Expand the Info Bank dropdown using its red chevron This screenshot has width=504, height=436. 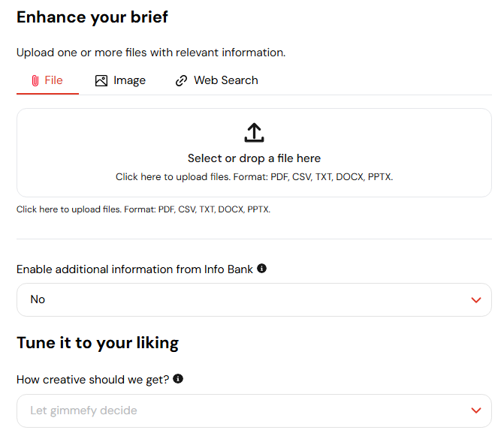[475, 300]
